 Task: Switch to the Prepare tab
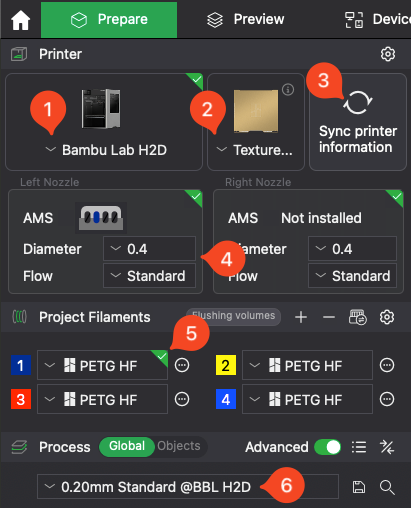(x=109, y=20)
